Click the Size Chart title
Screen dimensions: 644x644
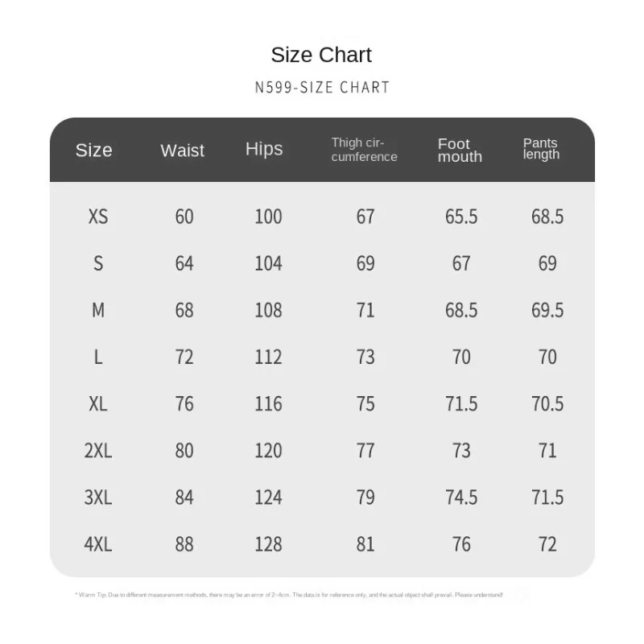(x=321, y=55)
